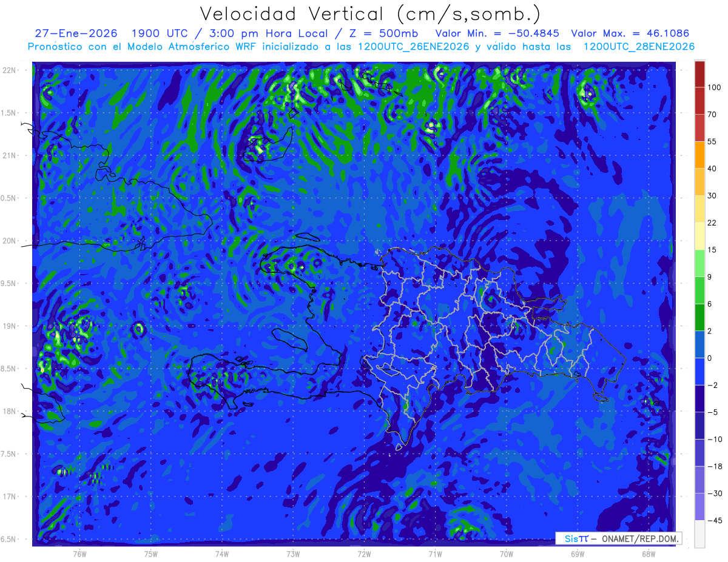Image resolution: width=728 pixels, height=562 pixels.
Task: Click initialization time '1200UTC_26ENE2026'
Action: pos(413,47)
